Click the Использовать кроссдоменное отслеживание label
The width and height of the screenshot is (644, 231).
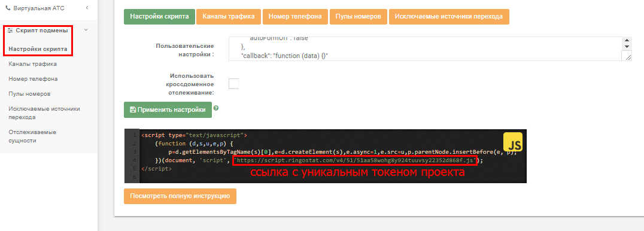tap(190, 84)
